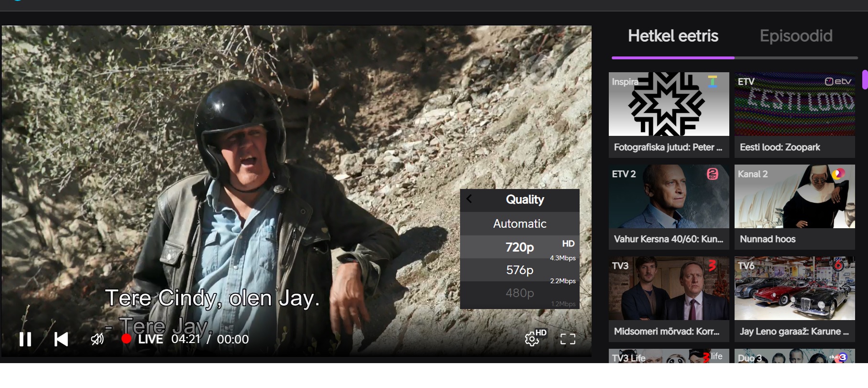Go back from the Quality menu
This screenshot has height=388, width=868.
pos(469,200)
